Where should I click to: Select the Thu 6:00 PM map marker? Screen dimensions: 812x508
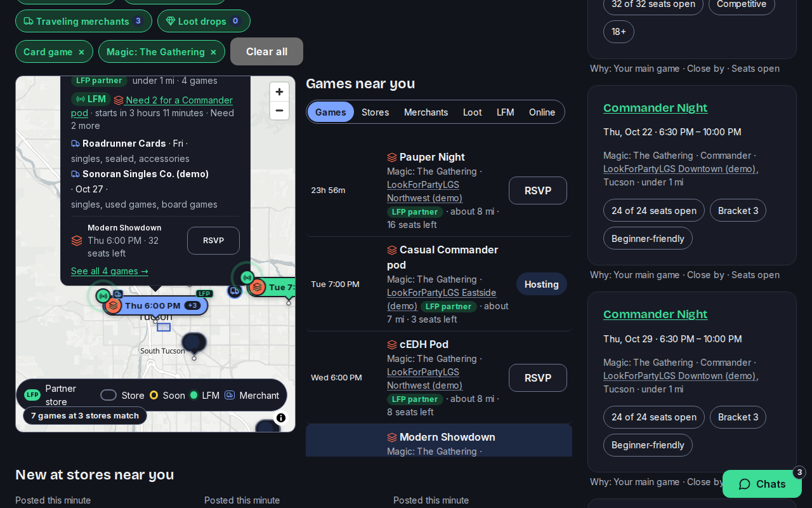[x=156, y=305]
